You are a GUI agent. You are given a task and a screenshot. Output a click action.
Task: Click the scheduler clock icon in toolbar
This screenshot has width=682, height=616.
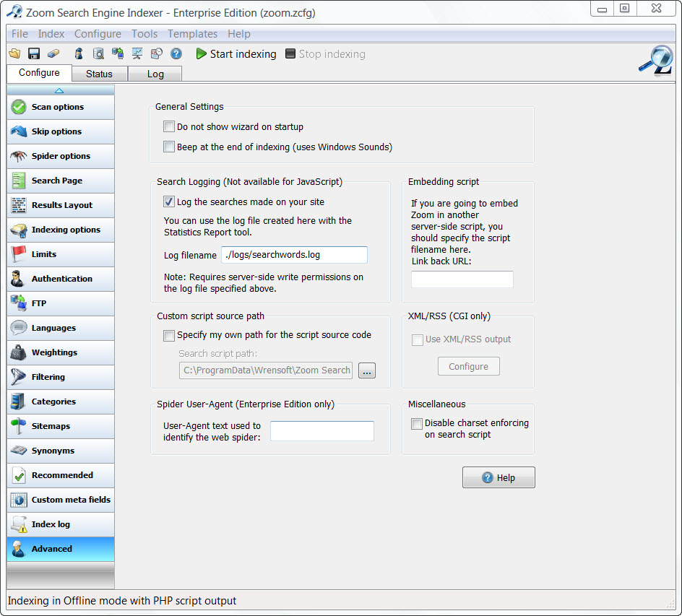[x=157, y=53]
